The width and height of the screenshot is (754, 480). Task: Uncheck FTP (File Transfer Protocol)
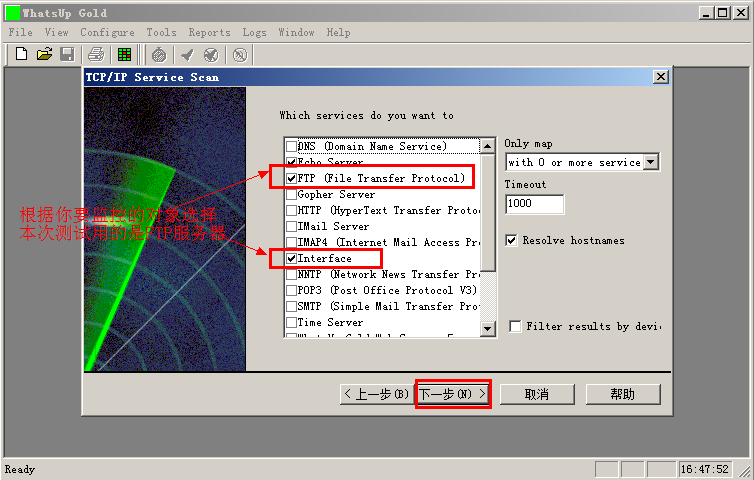tap(291, 178)
